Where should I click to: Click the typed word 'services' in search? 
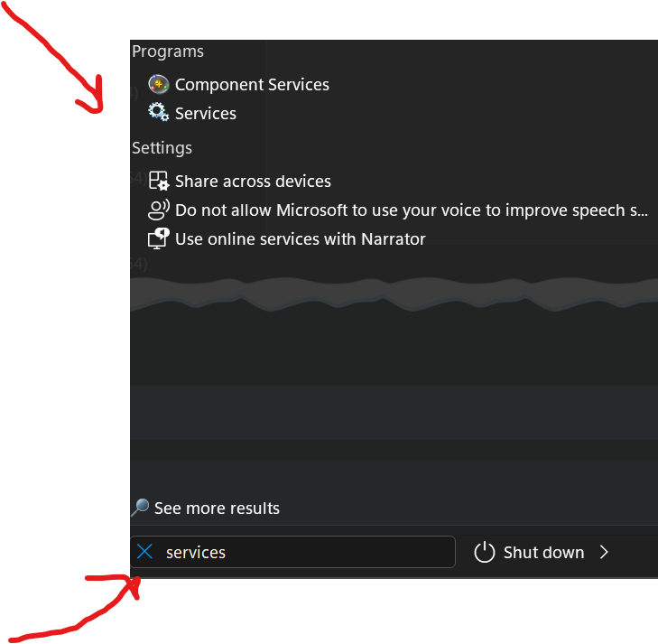click(x=196, y=552)
